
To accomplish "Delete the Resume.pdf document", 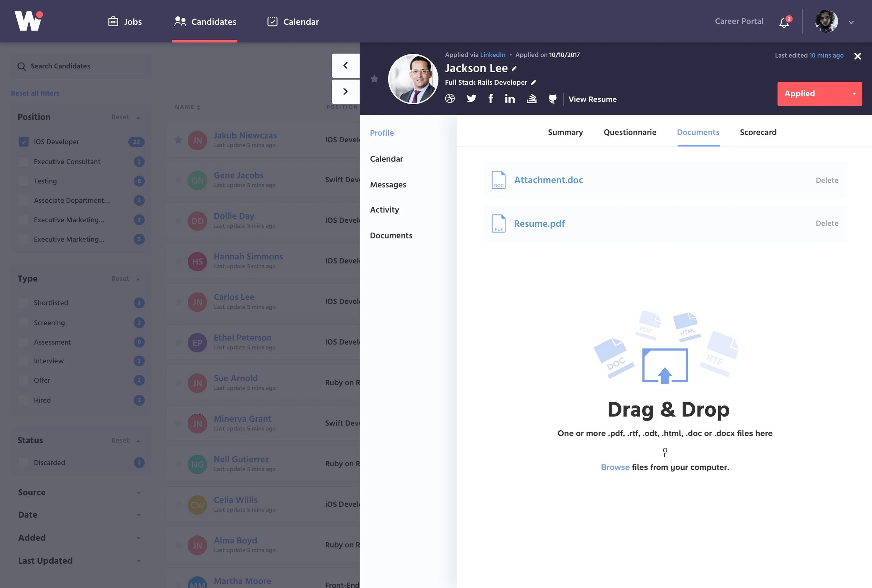I will 827,223.
